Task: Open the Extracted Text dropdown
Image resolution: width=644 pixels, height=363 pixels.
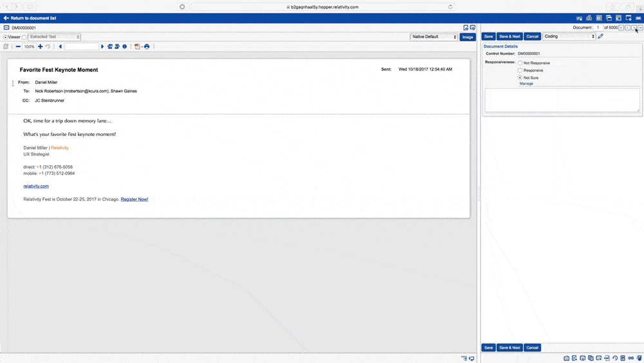Action: 55,37
